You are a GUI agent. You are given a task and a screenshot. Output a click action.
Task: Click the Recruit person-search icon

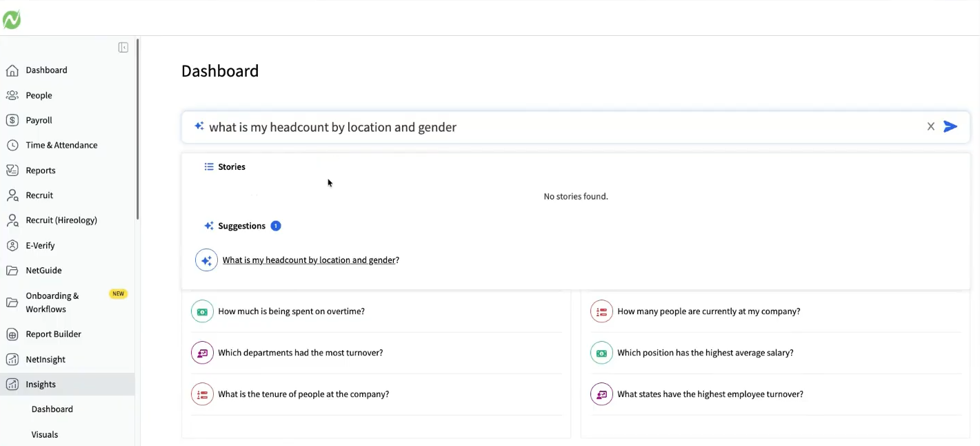click(12, 195)
